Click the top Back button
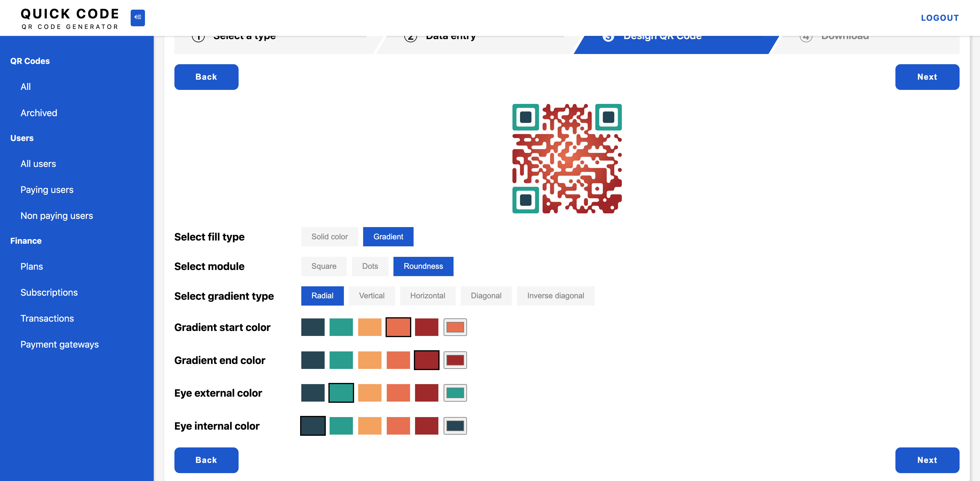980x481 pixels. point(206,77)
